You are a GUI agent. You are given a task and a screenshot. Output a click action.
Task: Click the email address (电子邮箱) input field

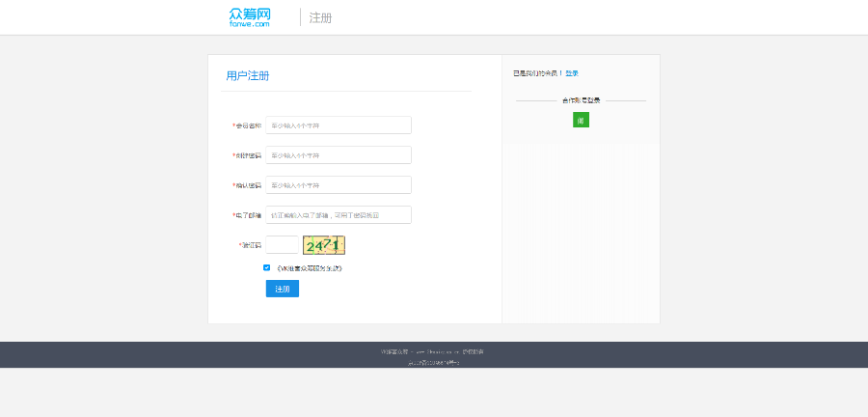[339, 215]
